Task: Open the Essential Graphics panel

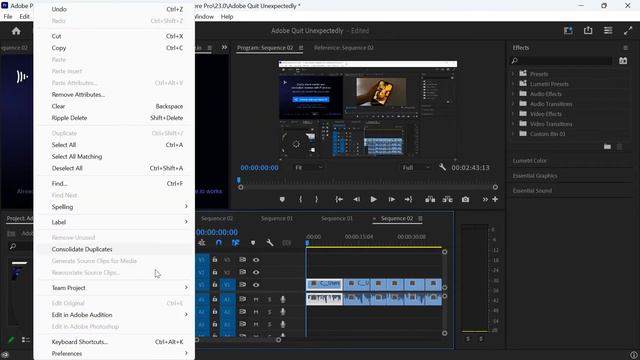Action: tap(535, 176)
